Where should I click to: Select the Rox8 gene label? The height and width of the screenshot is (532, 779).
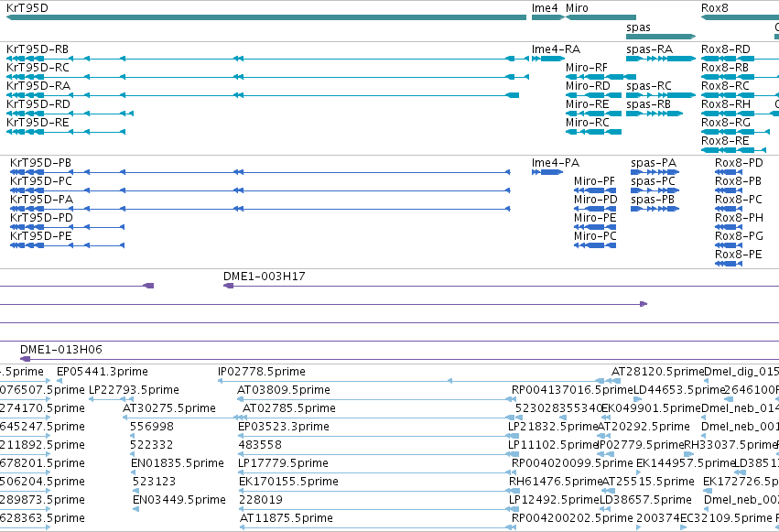coord(714,8)
